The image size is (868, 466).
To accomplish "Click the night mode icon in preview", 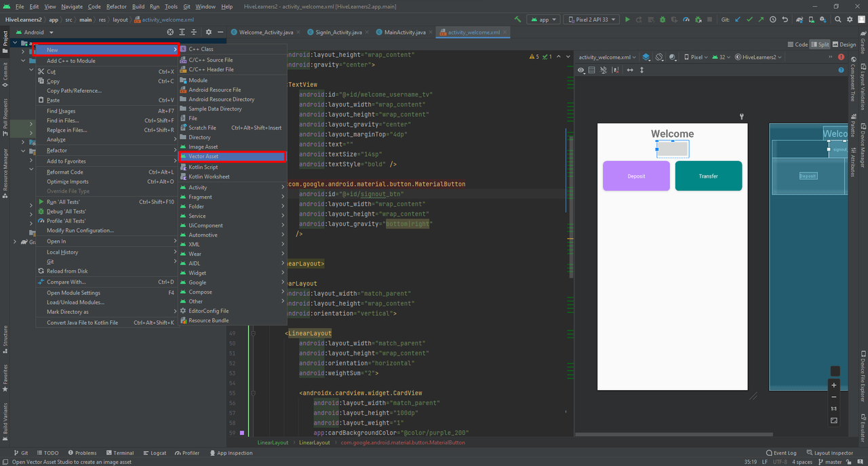I will coord(672,57).
